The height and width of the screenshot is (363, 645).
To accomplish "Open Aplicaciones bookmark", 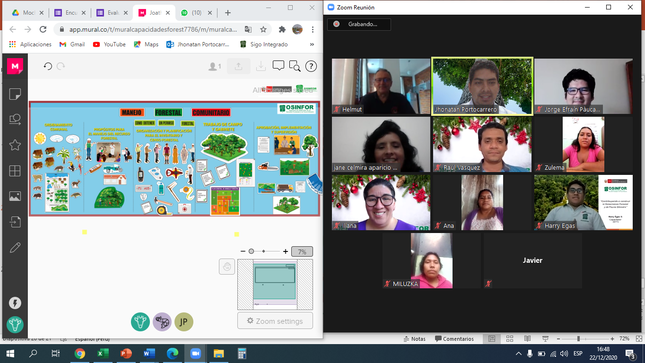I will [30, 44].
